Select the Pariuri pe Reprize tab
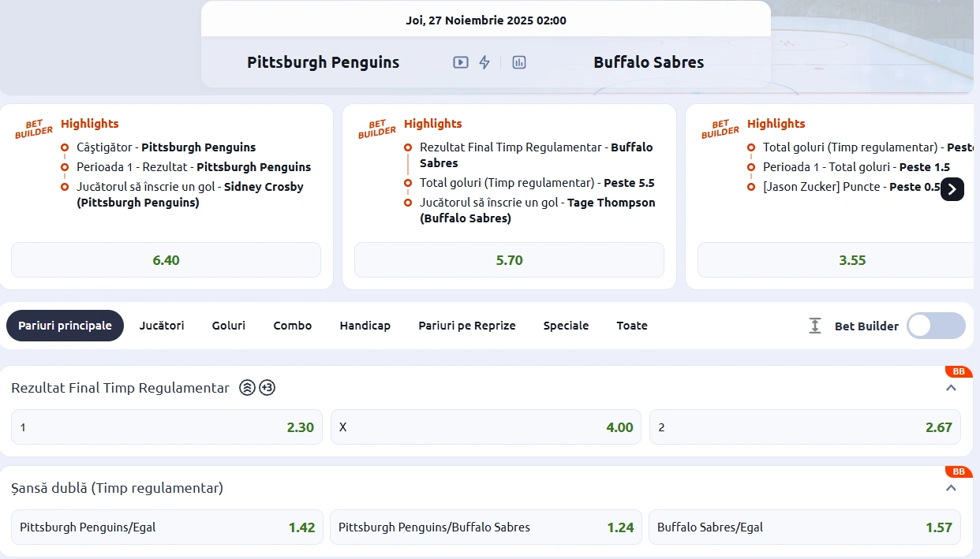This screenshot has height=559, width=980. [x=466, y=326]
